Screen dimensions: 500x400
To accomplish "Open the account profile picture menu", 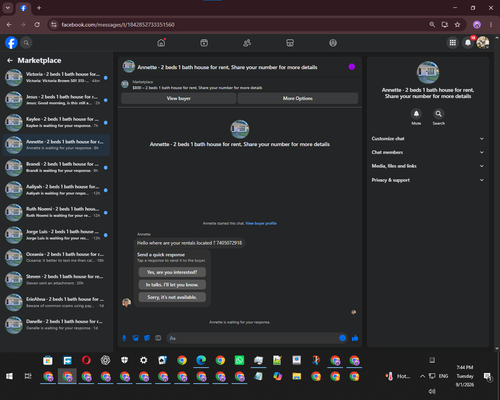I will (483, 43).
